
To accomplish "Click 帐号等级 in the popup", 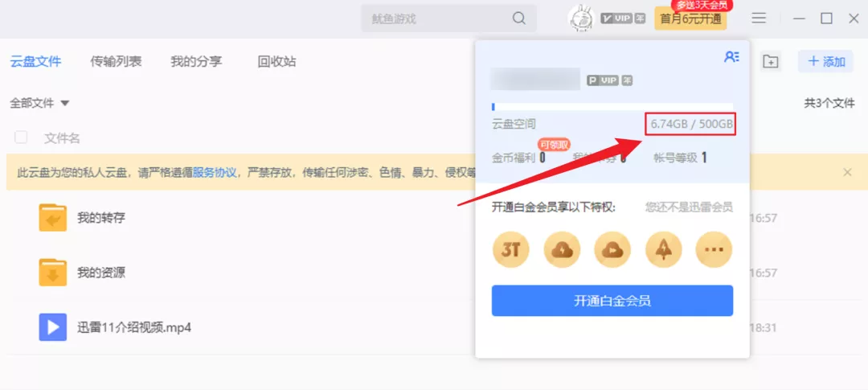I will click(x=681, y=158).
